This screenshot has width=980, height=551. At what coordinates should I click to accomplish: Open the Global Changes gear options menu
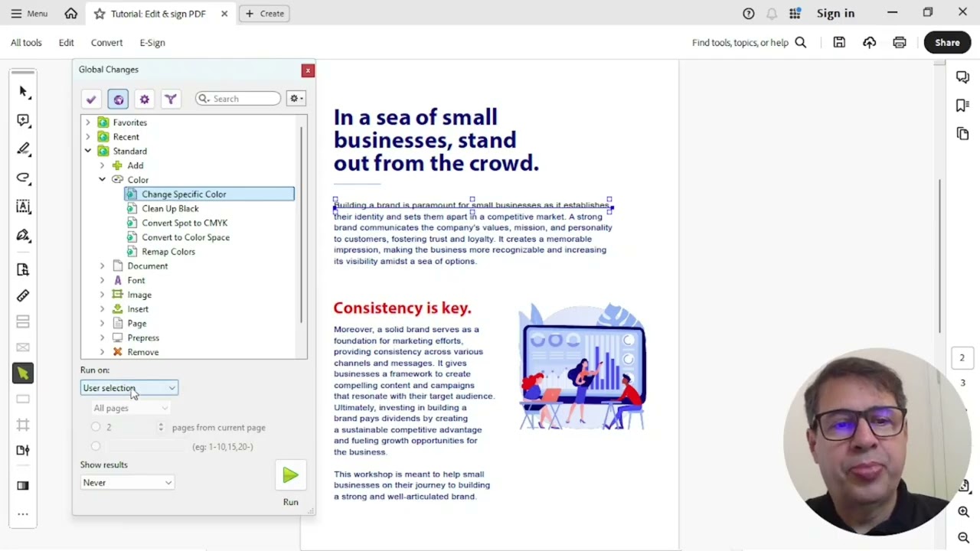coord(296,99)
